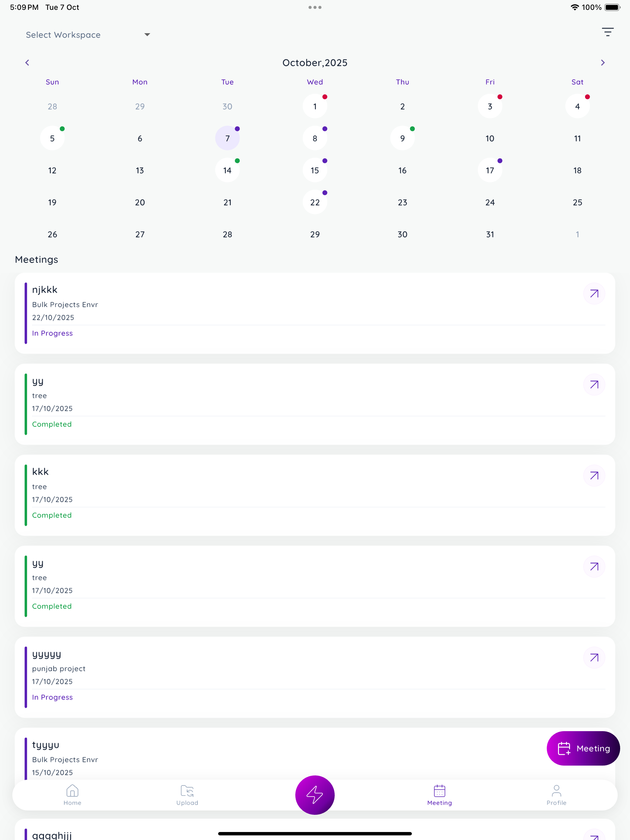Open the Select Workspace dropdown
630x840 pixels.
point(87,34)
